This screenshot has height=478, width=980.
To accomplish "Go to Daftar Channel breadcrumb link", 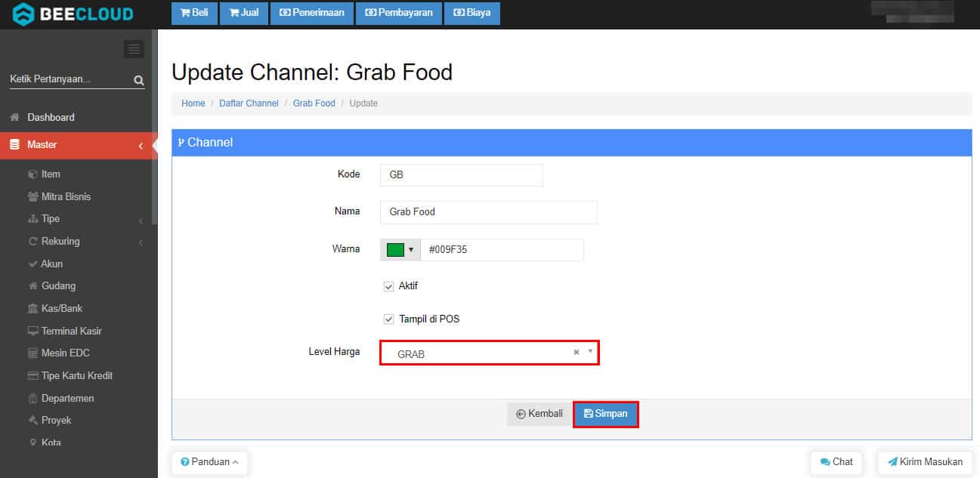I will [x=249, y=103].
